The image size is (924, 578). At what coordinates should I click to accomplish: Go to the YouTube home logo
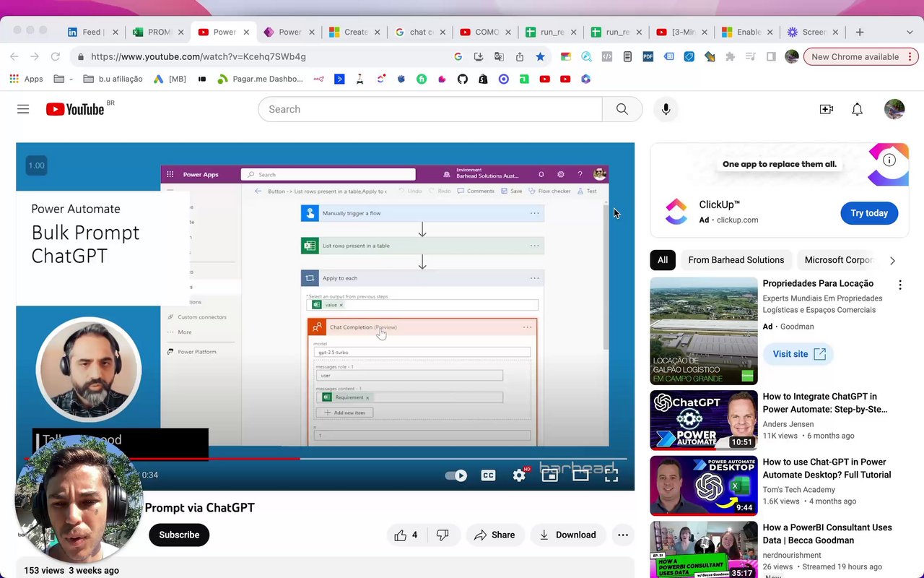[x=75, y=109]
